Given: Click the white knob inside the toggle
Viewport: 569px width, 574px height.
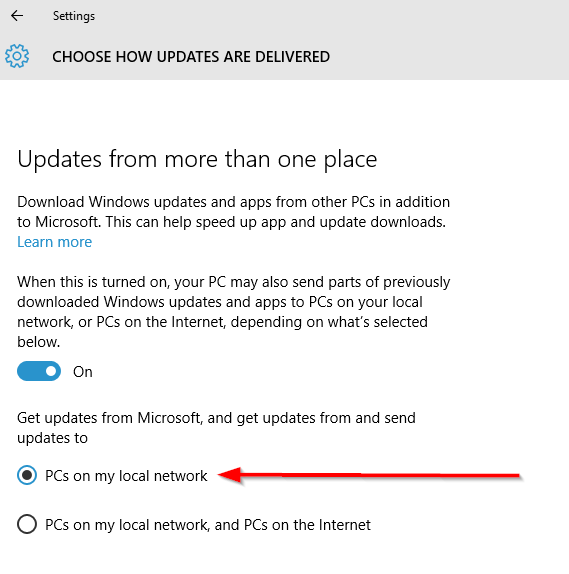Looking at the screenshot, I should point(51,371).
